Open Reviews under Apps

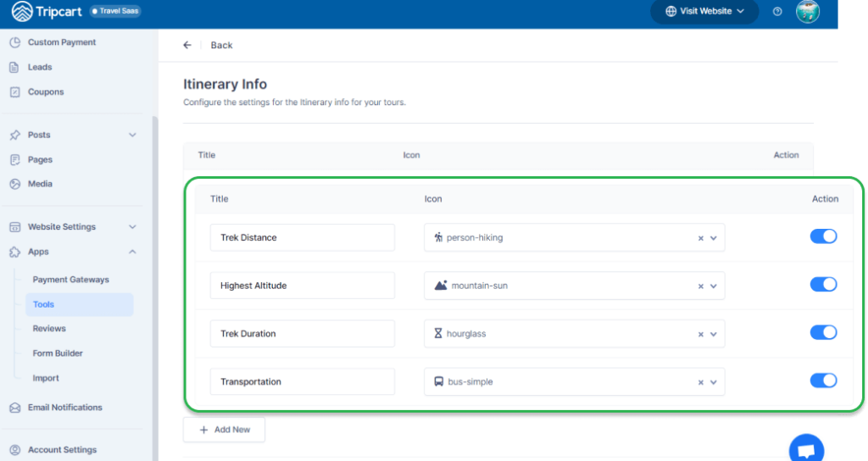(x=49, y=328)
